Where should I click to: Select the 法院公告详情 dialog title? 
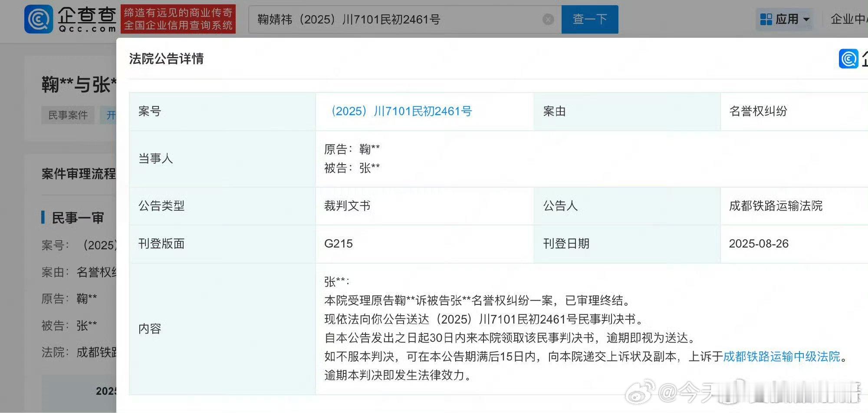(x=166, y=59)
